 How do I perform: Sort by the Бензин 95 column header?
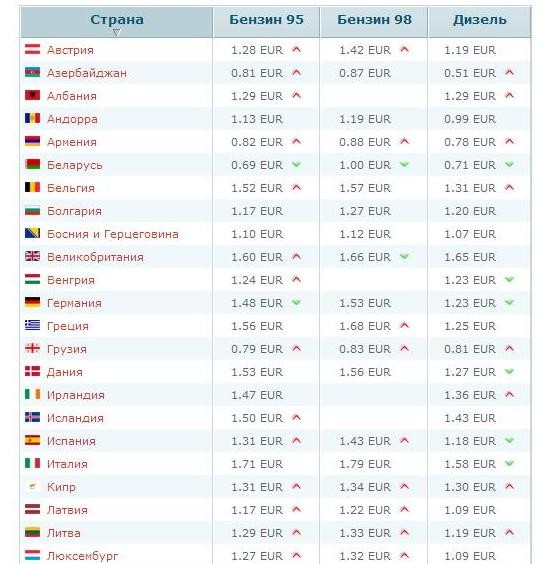coord(266,19)
